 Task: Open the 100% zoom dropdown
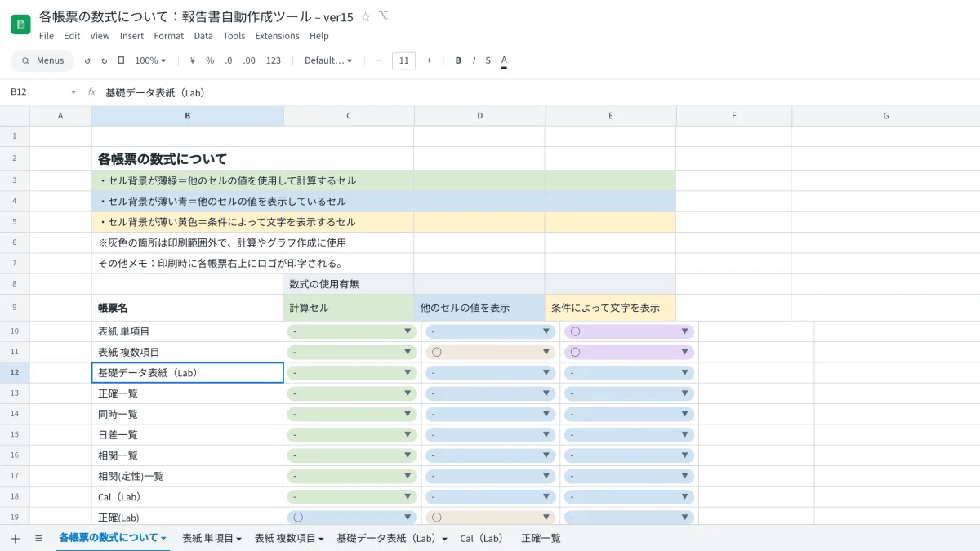[x=150, y=60]
